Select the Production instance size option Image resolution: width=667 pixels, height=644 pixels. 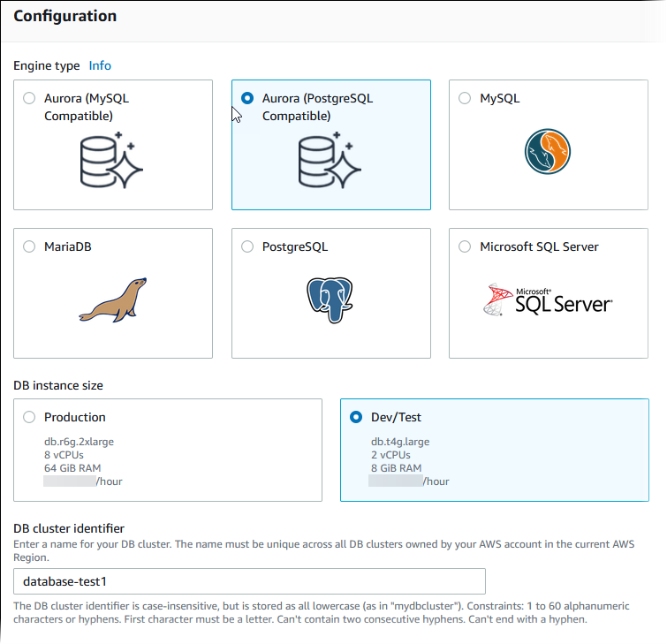point(29,417)
